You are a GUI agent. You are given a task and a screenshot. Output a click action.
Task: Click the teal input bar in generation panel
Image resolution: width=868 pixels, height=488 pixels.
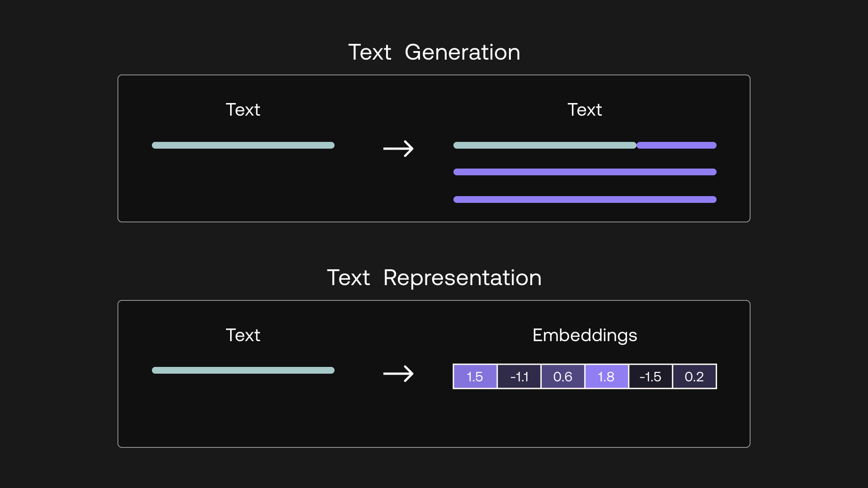[243, 145]
